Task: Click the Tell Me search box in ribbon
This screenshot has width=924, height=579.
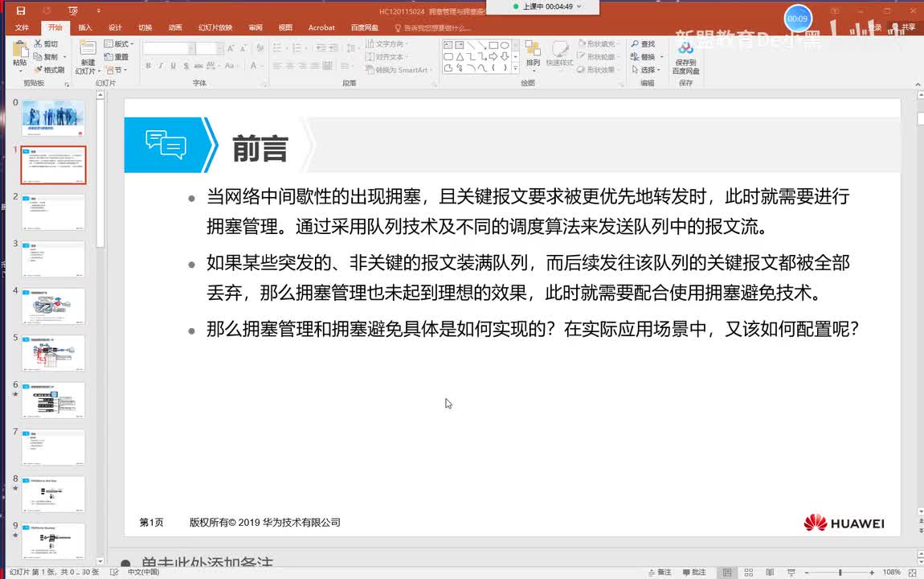Action: (x=433, y=28)
